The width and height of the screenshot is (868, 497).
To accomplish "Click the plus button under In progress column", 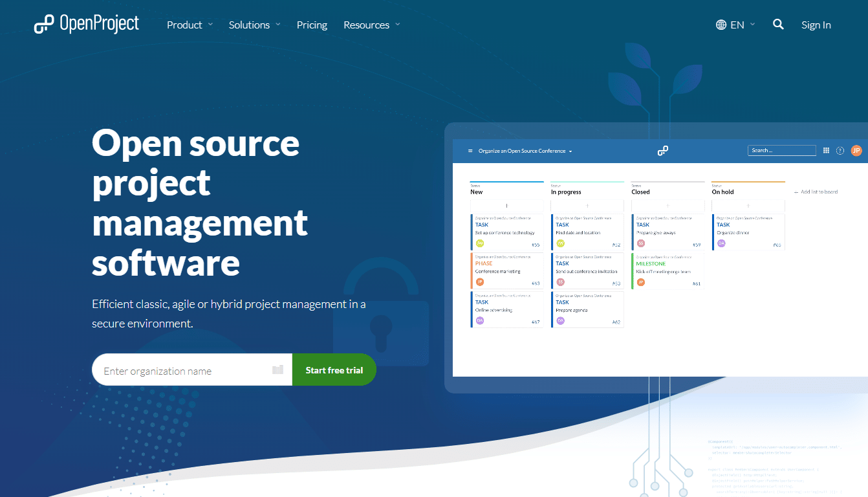I will 587,206.
